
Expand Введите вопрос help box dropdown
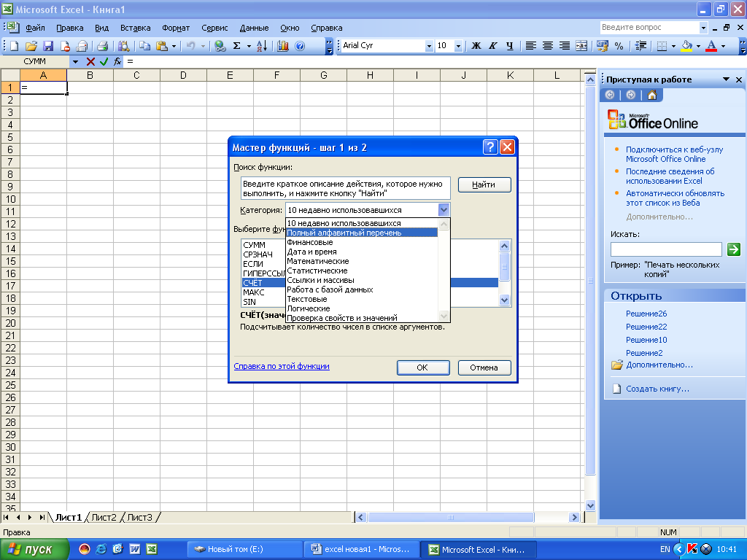click(x=703, y=28)
